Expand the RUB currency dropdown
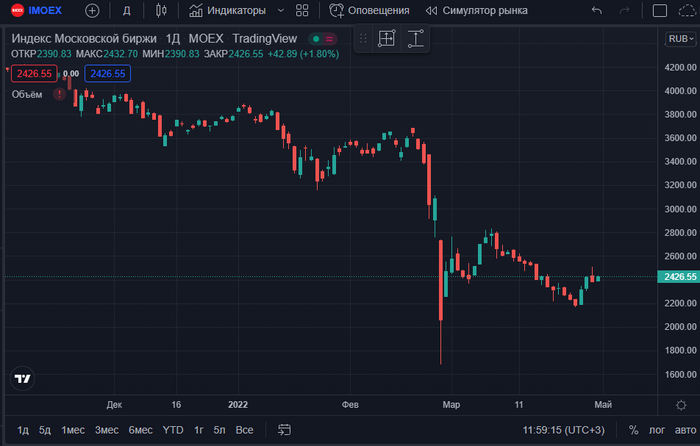Screen dimensions: 700x446 coord(678,39)
